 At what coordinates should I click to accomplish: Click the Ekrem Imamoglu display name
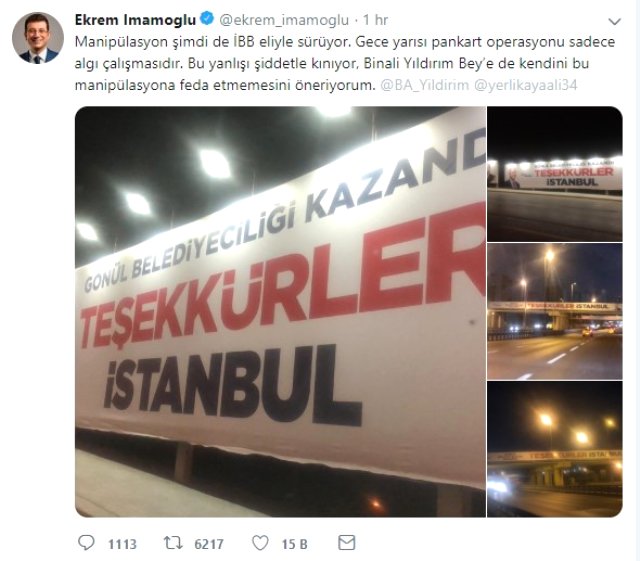click(x=135, y=20)
